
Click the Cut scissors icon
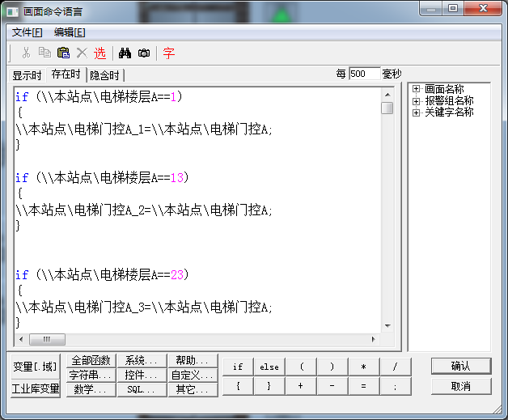tap(26, 53)
